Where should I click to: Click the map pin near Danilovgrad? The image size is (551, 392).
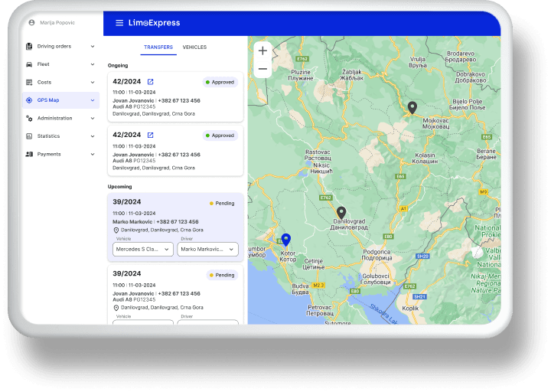[341, 213]
